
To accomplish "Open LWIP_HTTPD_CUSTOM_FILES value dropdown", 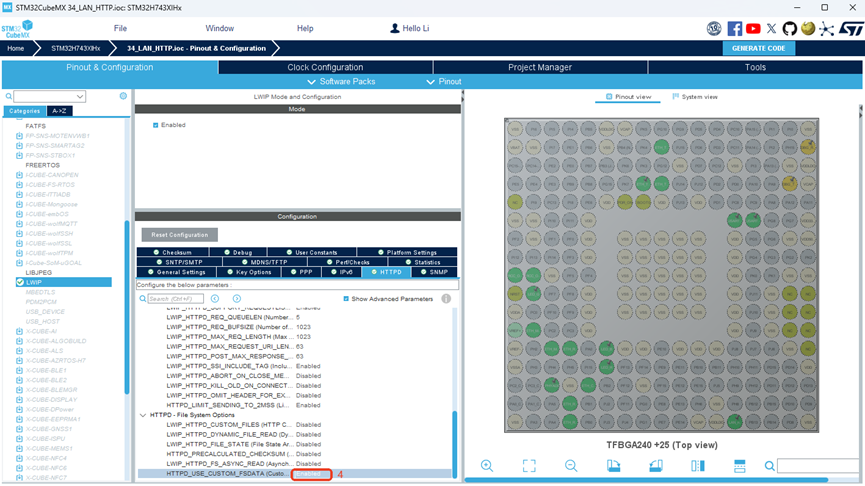I will pos(308,425).
